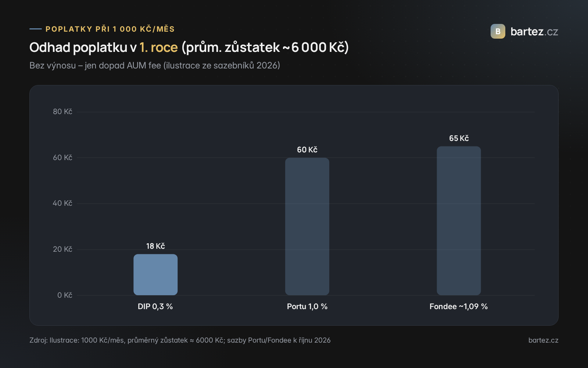Click the '80 Kč' y-axis tick
The image size is (588, 368).
click(x=62, y=112)
